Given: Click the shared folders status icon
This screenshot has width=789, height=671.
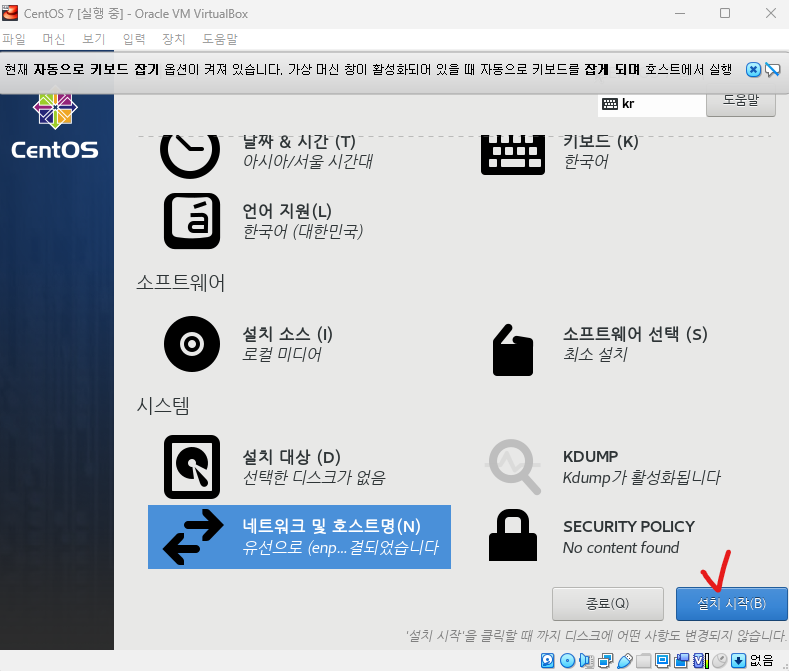Looking at the screenshot, I should [644, 660].
